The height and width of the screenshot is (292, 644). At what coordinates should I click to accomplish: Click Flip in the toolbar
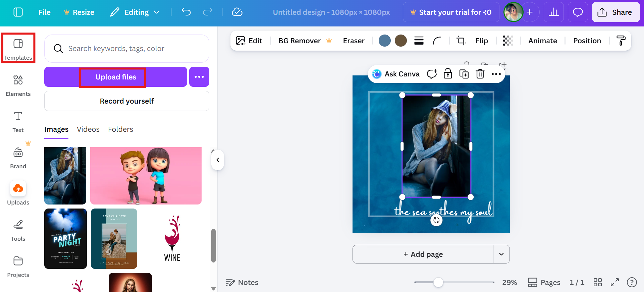(x=482, y=41)
